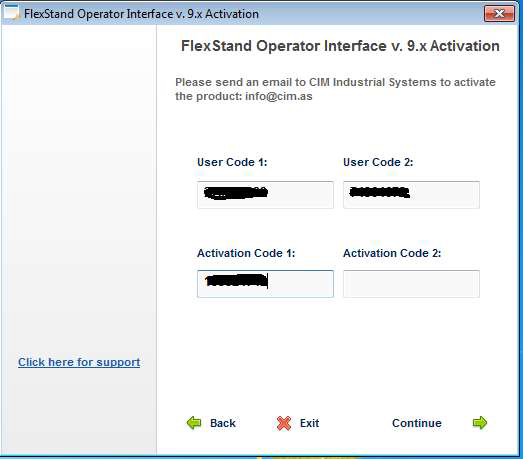
Task: Focus the User Code 1 field
Action: (265, 195)
